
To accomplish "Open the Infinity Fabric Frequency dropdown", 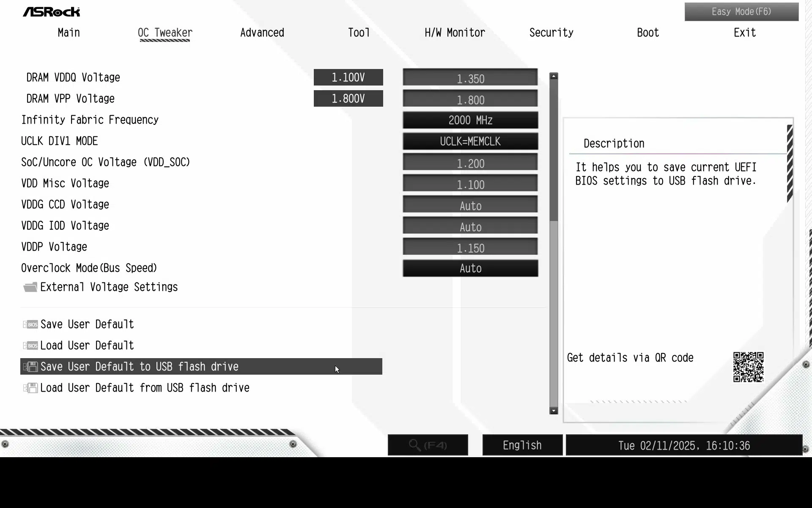I will click(470, 120).
